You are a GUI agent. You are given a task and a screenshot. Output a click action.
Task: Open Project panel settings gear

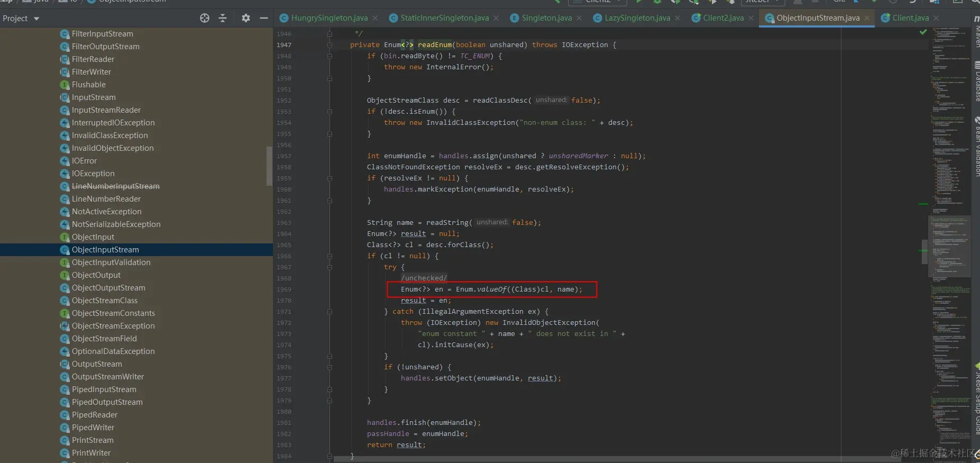(x=246, y=18)
